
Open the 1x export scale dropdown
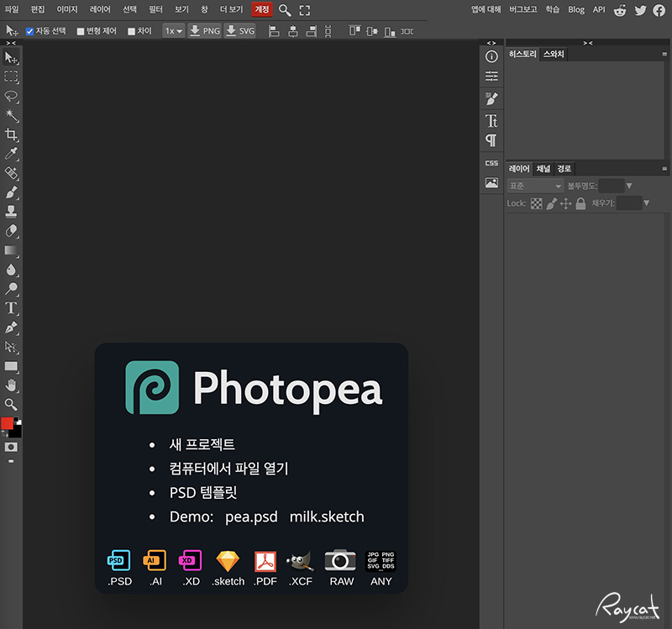click(174, 31)
